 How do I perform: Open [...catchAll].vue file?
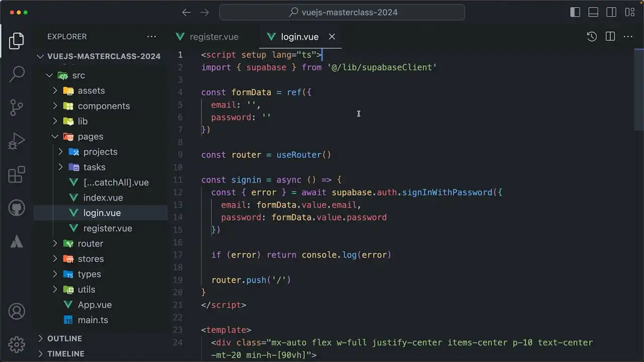[101, 183]
